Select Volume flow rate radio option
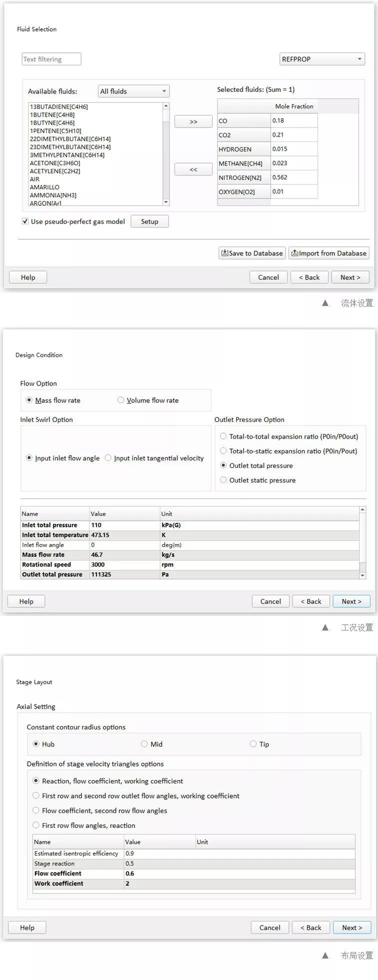378x980 pixels. pyautogui.click(x=121, y=400)
